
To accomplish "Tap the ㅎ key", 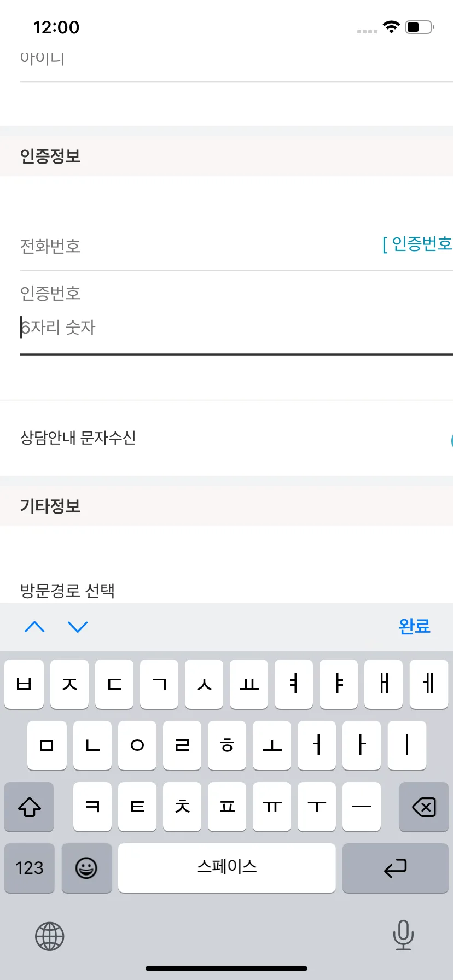I will (x=227, y=745).
